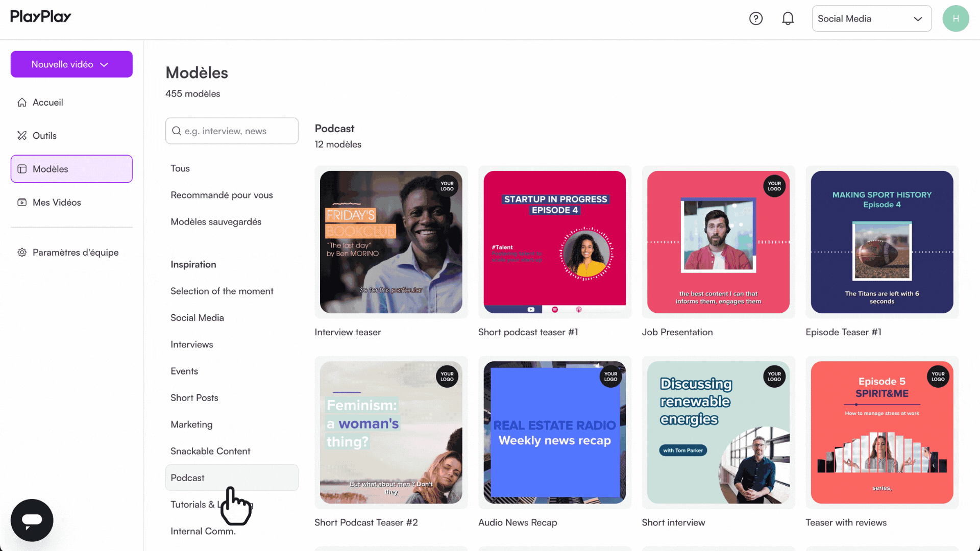Click the template search field
980x551 pixels.
tap(232, 131)
